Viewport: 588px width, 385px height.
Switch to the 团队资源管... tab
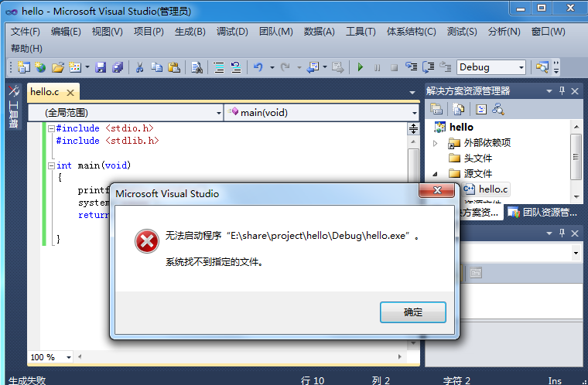(542, 213)
